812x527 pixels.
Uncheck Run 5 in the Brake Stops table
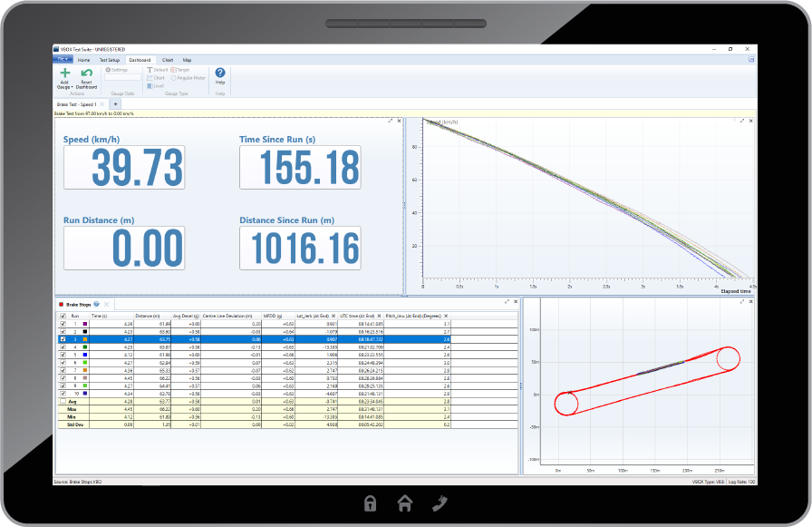[x=63, y=355]
